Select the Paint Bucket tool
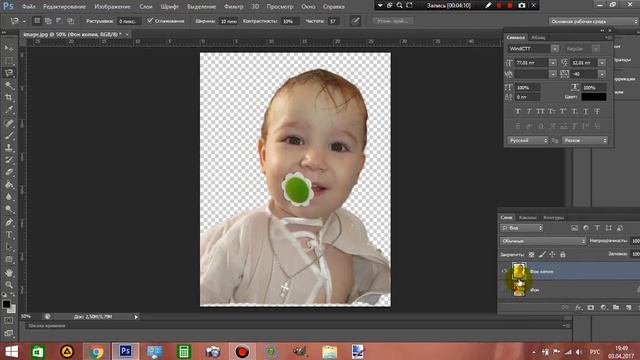Screen dimensions: 640x360 point(9,185)
